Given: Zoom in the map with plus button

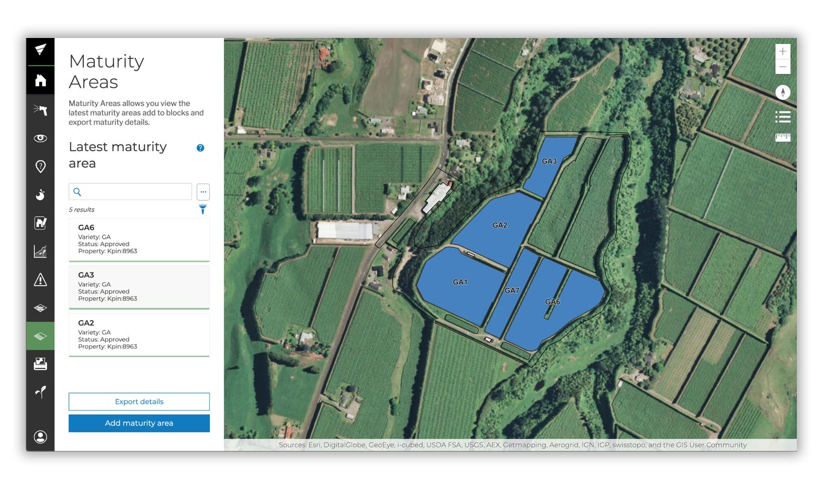Looking at the screenshot, I should click(782, 52).
